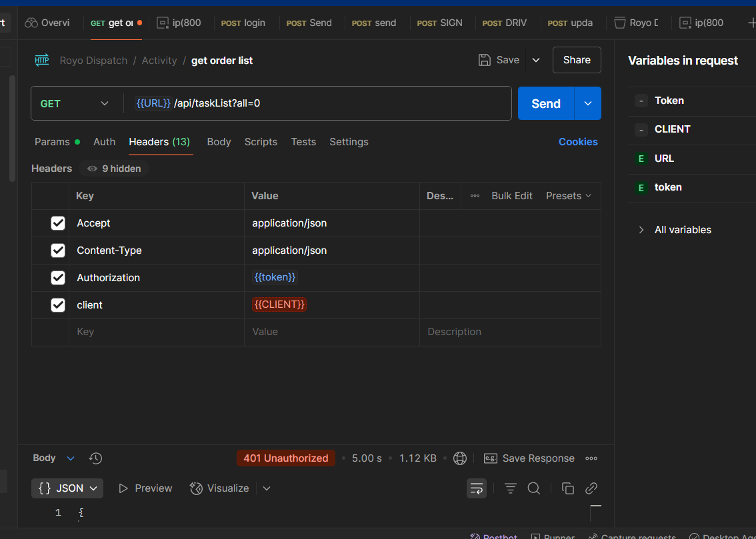
Task: Expand All variables section
Action: (x=675, y=230)
